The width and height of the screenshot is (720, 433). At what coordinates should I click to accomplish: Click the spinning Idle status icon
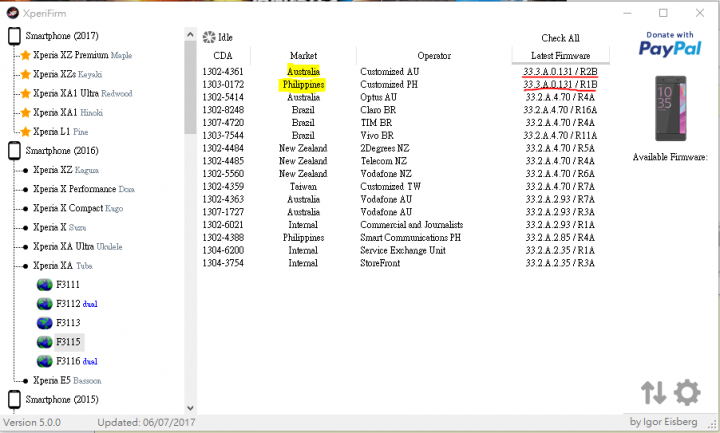click(x=209, y=37)
